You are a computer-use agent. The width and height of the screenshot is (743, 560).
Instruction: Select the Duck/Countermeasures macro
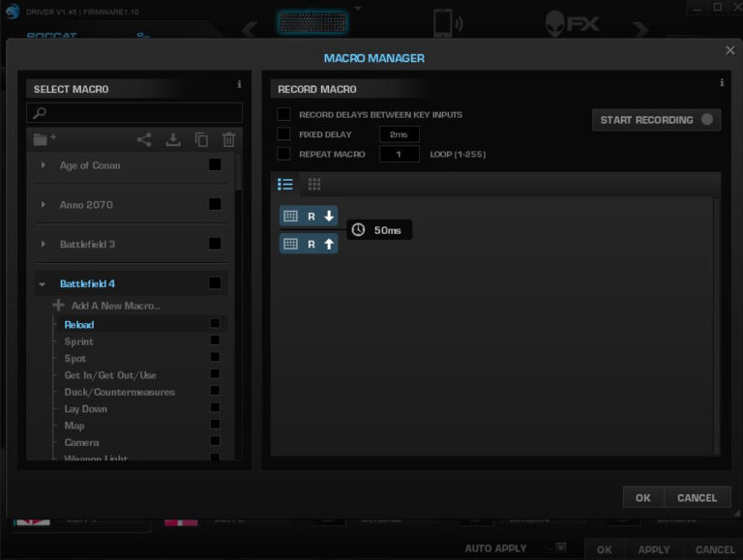(119, 393)
